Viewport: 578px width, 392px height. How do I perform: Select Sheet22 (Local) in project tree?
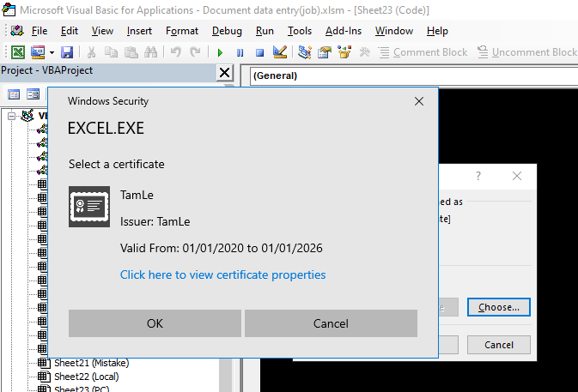coord(87,377)
